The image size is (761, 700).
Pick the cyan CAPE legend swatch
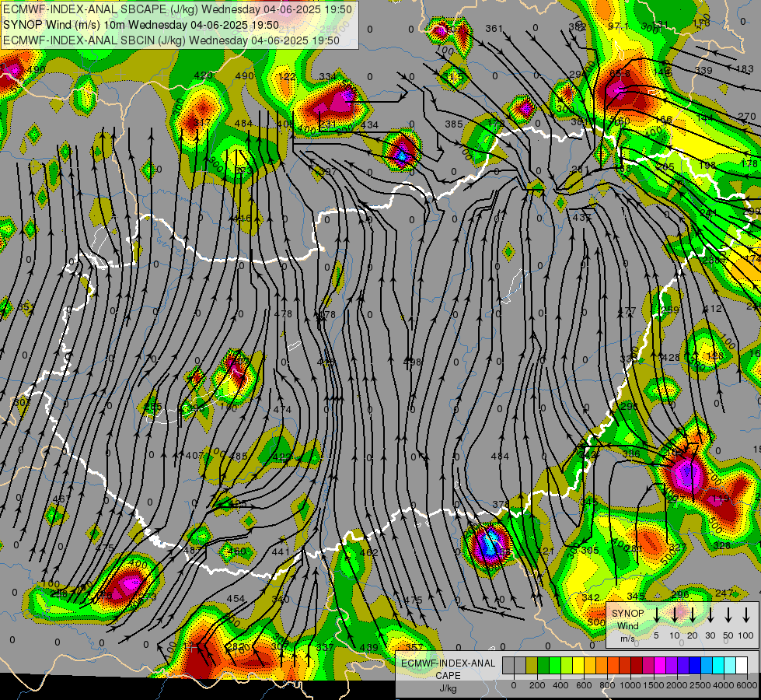pyautogui.click(x=717, y=666)
